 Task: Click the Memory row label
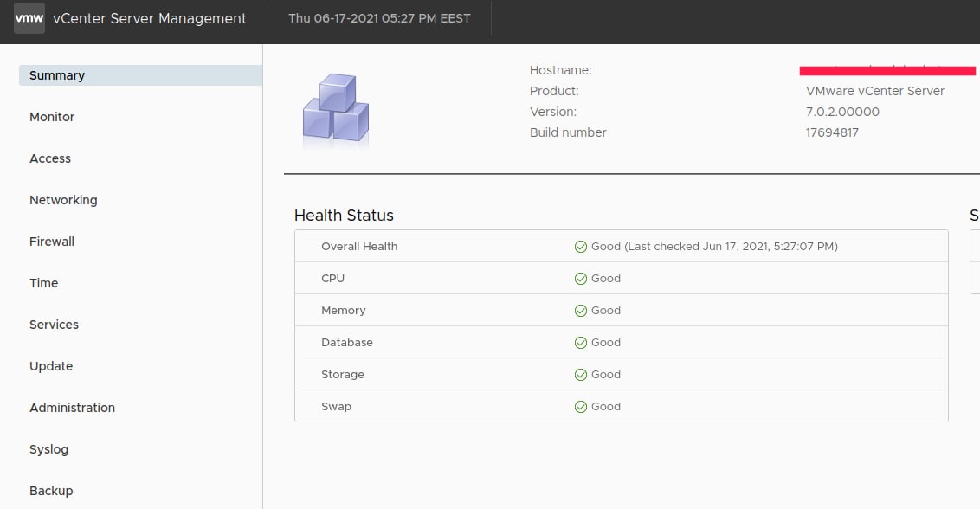[x=343, y=310]
